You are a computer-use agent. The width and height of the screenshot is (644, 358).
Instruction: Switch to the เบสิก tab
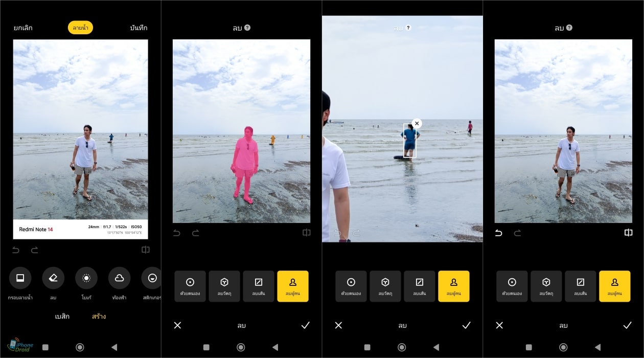[x=62, y=317]
